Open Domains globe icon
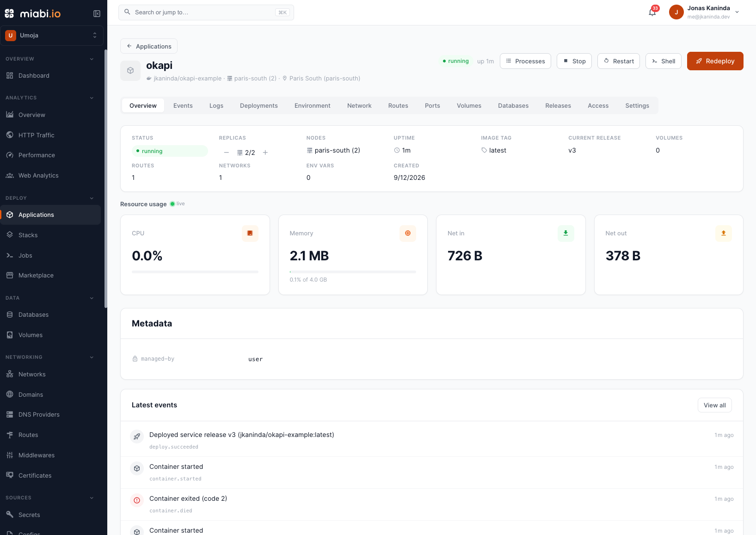Image resolution: width=756 pixels, height=535 pixels. [x=10, y=394]
